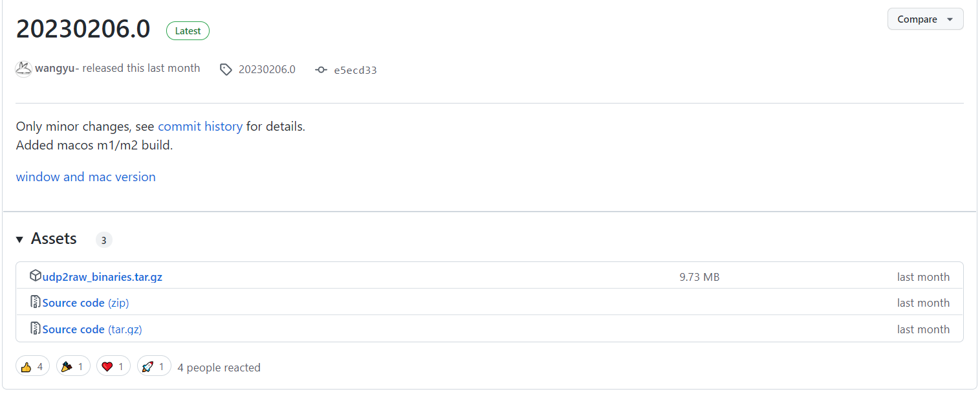Download Source code tar.gz archive
This screenshot has width=980, height=396.
tap(92, 329)
